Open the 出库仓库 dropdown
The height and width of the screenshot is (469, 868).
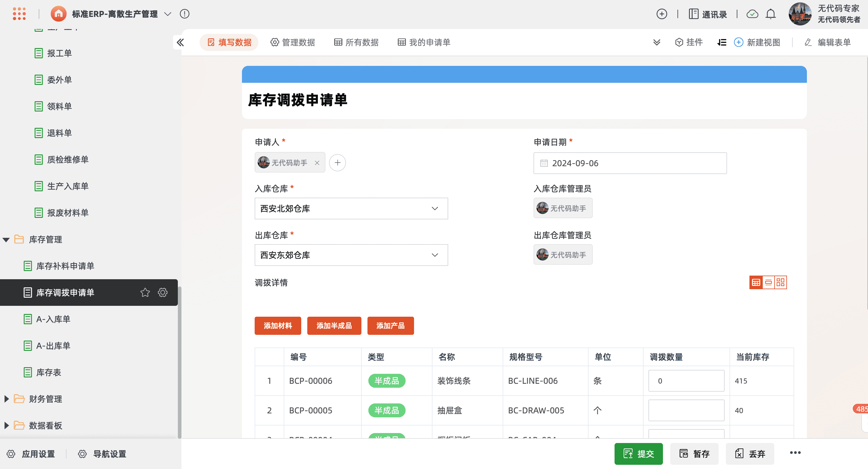click(x=351, y=255)
